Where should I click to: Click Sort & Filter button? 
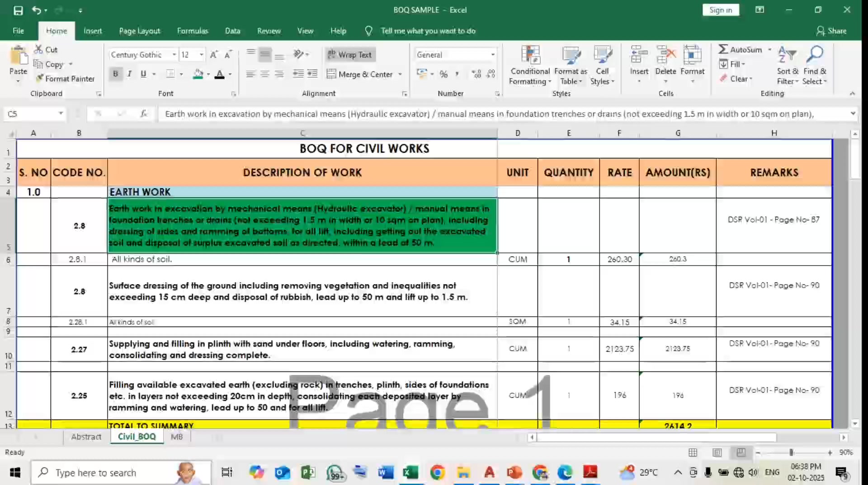[788, 66]
